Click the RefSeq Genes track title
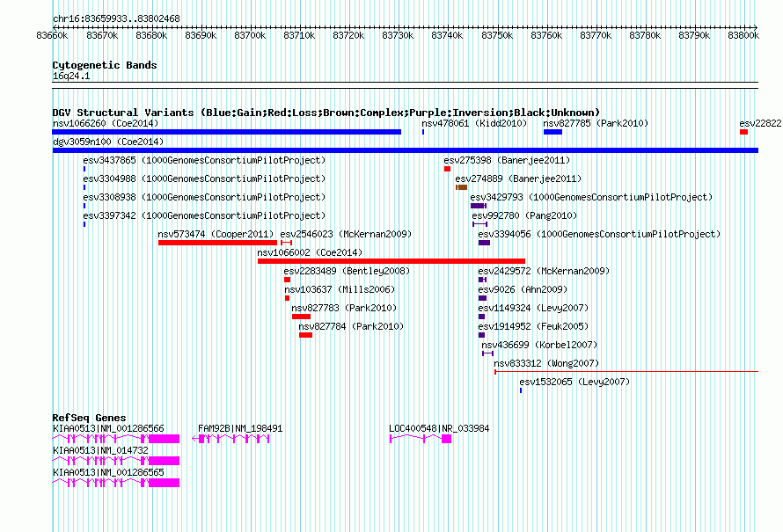 click(90, 418)
